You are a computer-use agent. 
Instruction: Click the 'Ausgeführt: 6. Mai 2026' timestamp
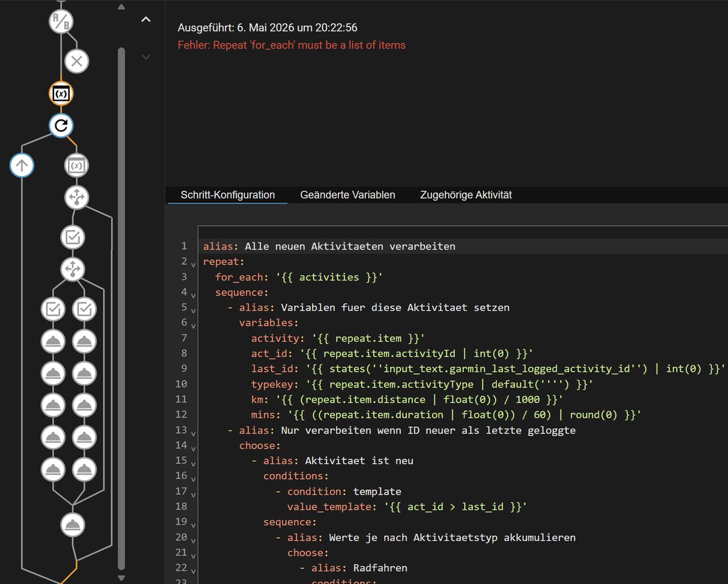267,28
